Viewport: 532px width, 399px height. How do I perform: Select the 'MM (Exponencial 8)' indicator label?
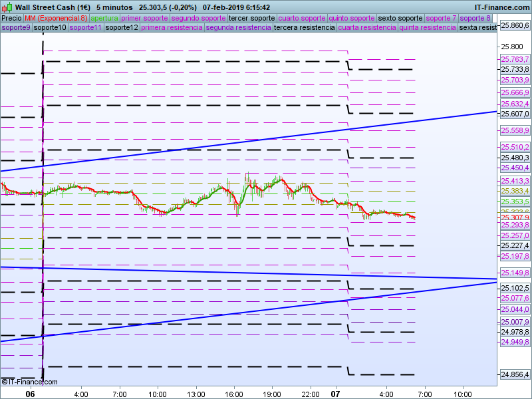click(56, 18)
